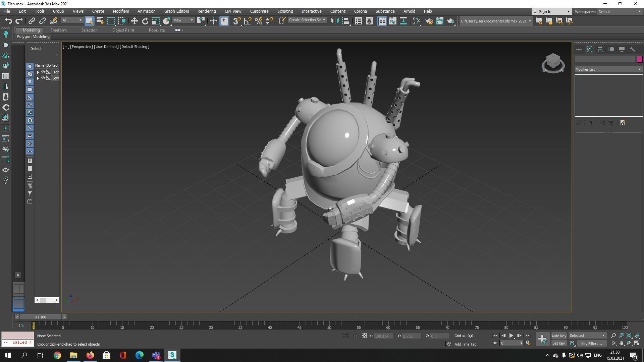Open the Modify panel tab icon
The width and height of the screenshot is (644, 362).
[x=589, y=49]
